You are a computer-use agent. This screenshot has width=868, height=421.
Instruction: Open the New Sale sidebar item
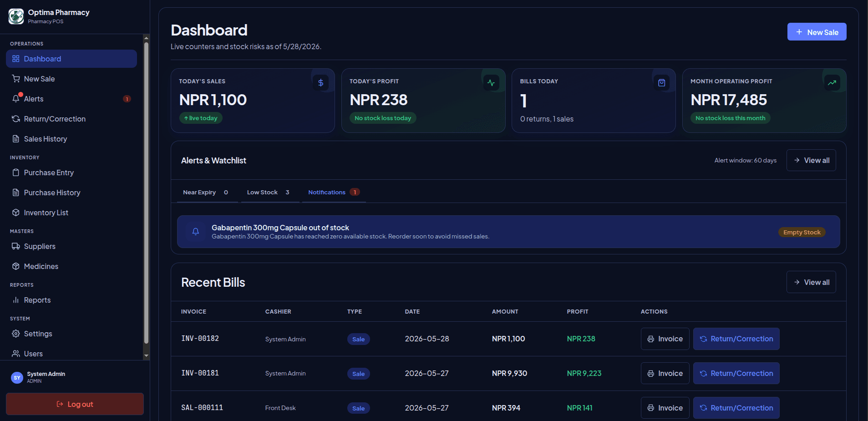tap(71, 79)
